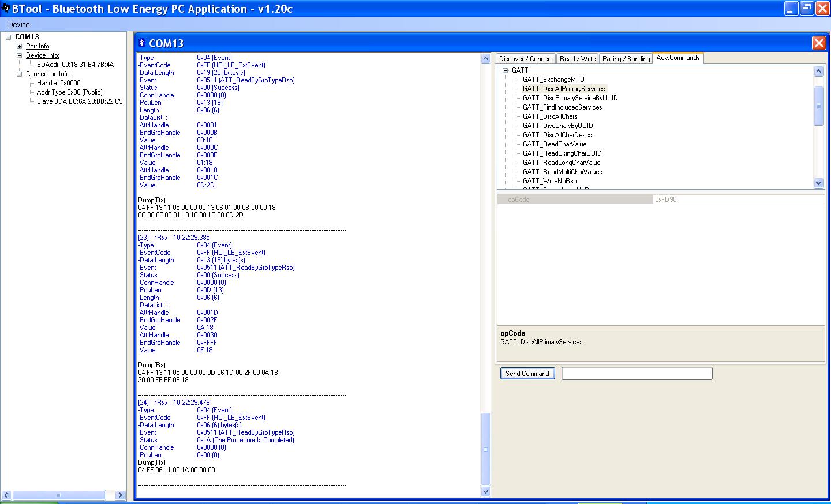Pick the GATT_ReadCharValue command
This screenshot has height=504, width=831.
click(555, 144)
